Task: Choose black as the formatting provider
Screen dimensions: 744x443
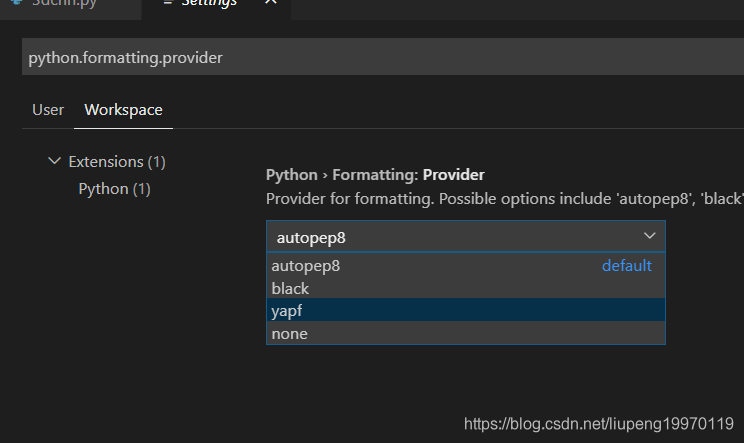Action: point(290,288)
